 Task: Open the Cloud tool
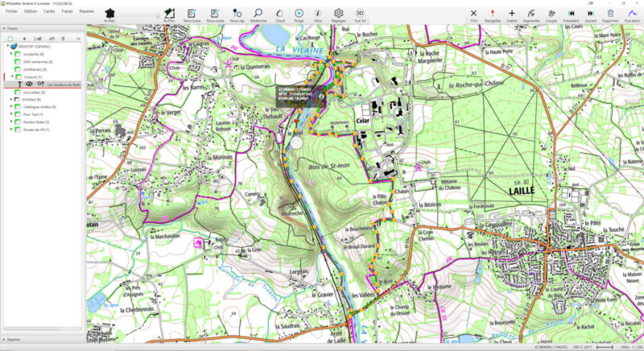point(279,14)
